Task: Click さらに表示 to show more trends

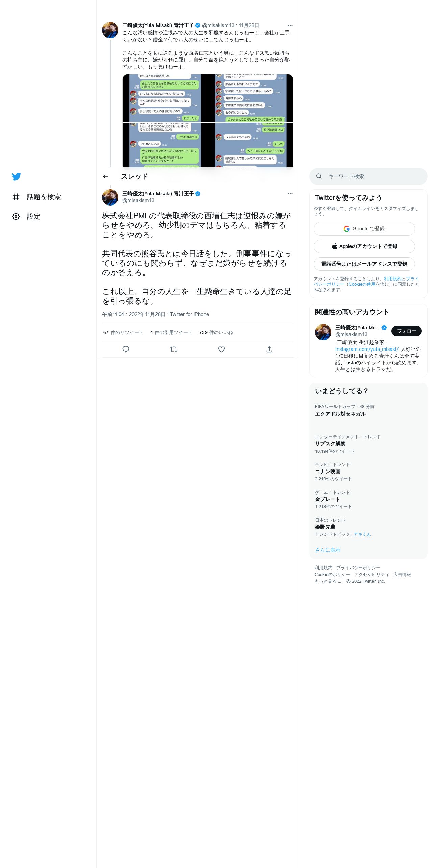Action: click(328, 550)
